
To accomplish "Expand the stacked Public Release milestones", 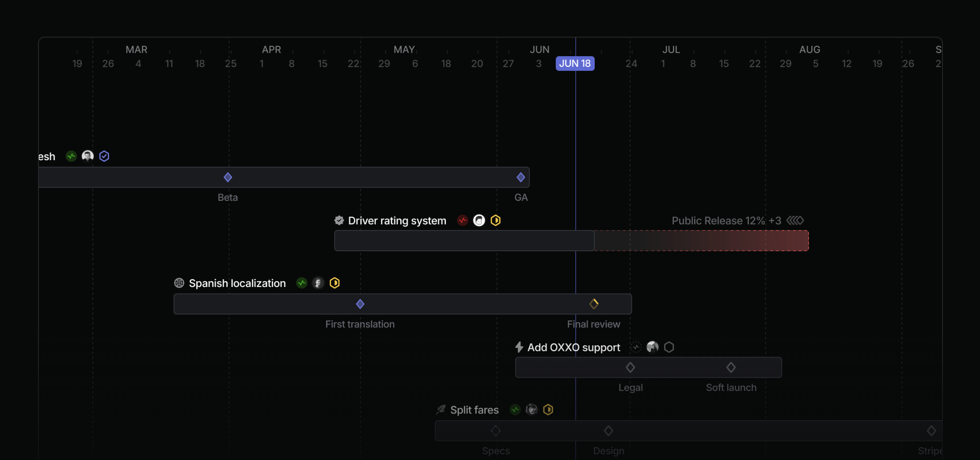I will pos(795,220).
